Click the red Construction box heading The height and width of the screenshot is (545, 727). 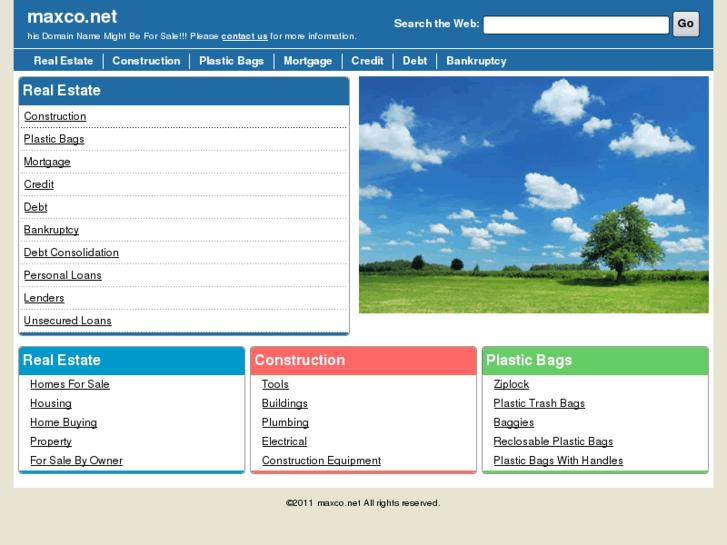point(364,360)
